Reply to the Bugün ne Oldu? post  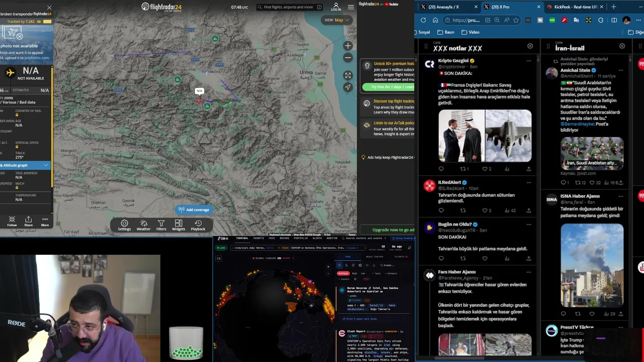pos(441,258)
